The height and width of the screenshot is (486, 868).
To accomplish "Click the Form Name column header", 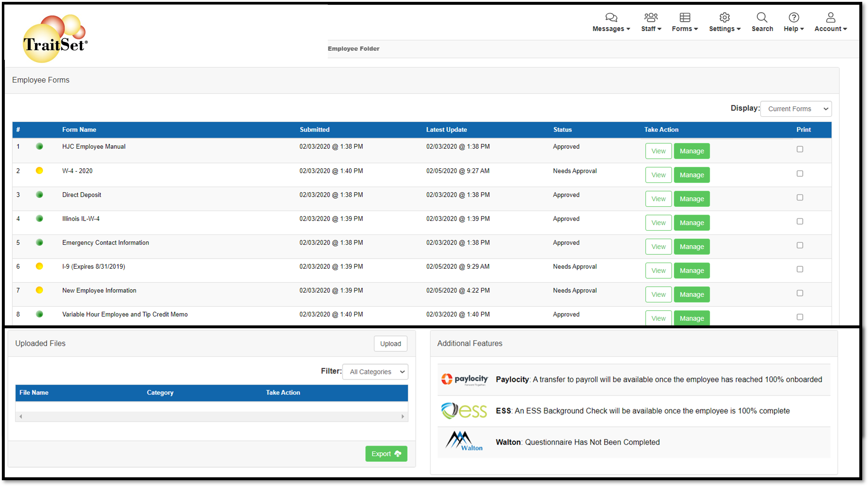I will click(x=79, y=130).
